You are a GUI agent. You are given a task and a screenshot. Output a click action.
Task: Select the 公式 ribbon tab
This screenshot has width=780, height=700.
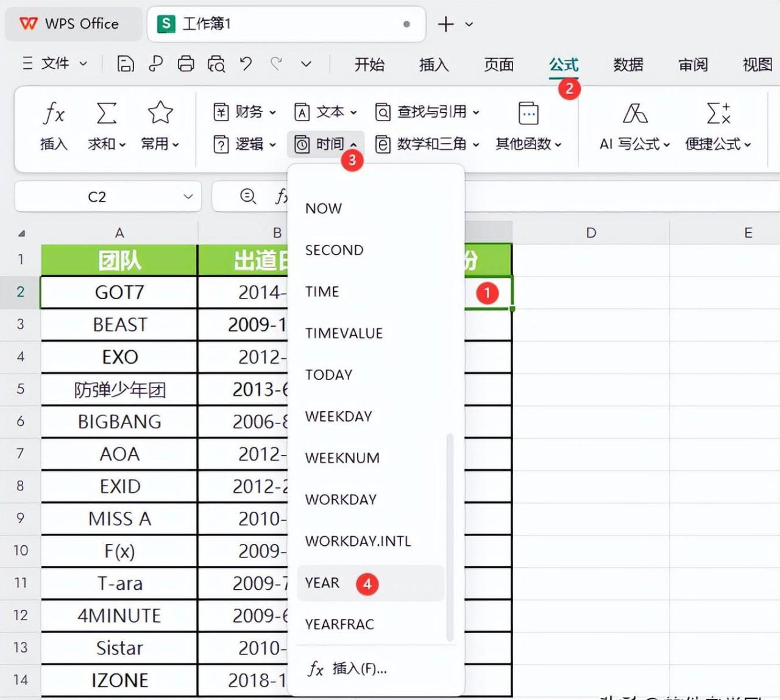564,64
